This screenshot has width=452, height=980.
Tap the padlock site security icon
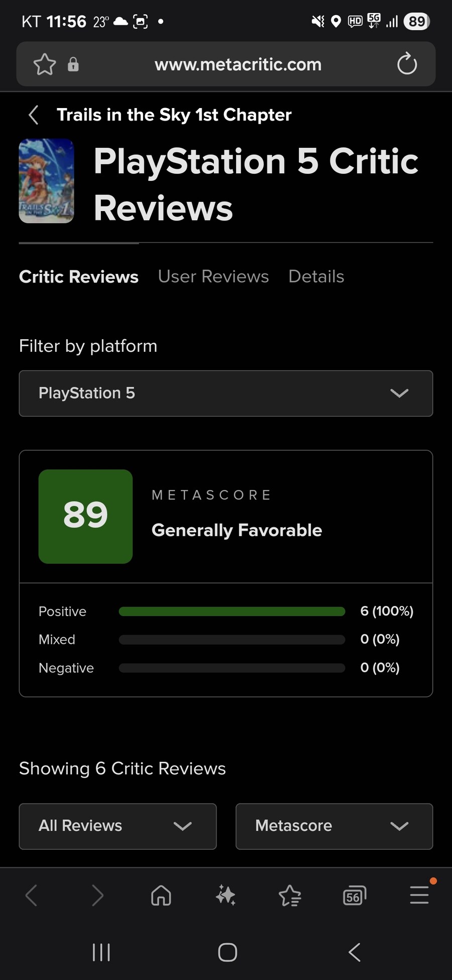point(73,64)
